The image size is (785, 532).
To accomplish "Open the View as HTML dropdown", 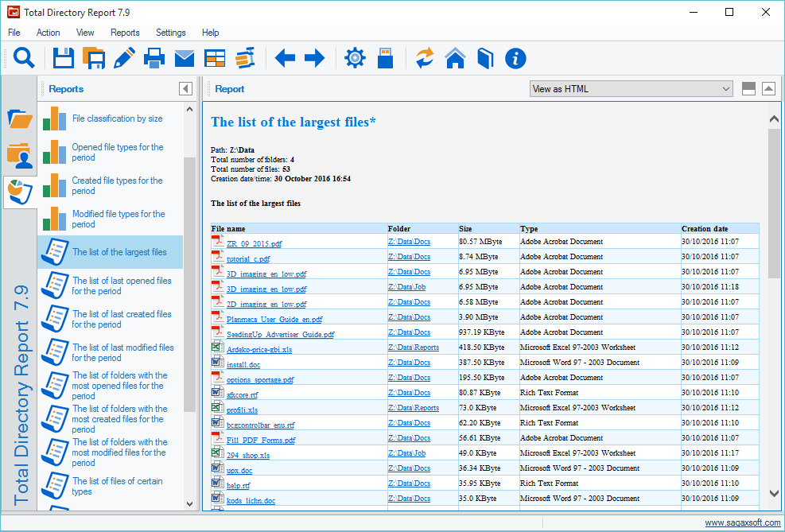I will (631, 89).
